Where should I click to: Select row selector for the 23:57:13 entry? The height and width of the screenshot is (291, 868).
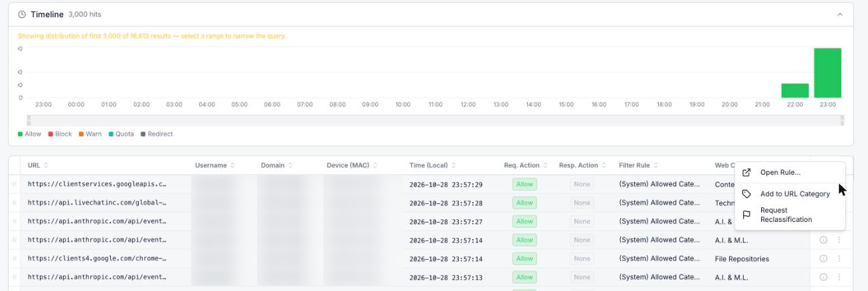point(15,277)
